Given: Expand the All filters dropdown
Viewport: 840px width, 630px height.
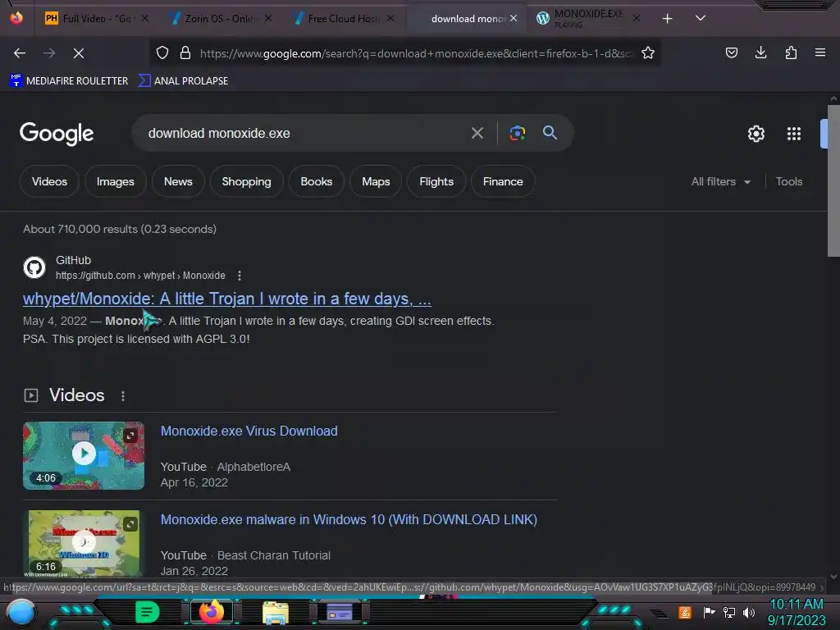Looking at the screenshot, I should click(x=720, y=181).
